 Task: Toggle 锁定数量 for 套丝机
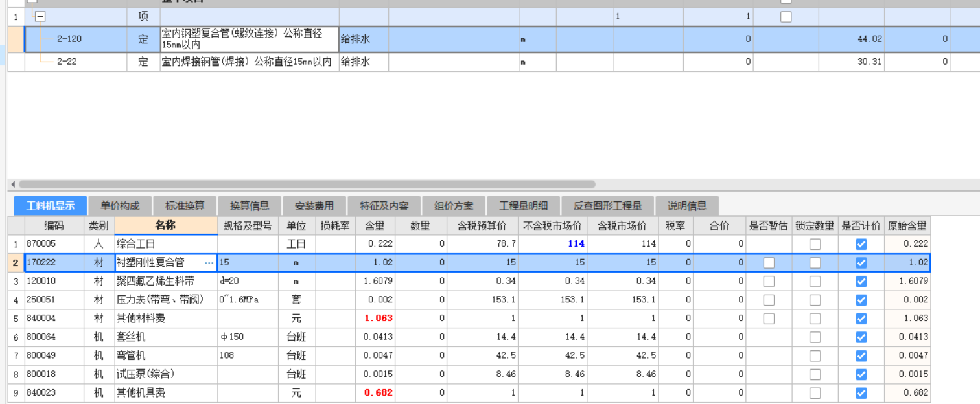pyautogui.click(x=815, y=337)
